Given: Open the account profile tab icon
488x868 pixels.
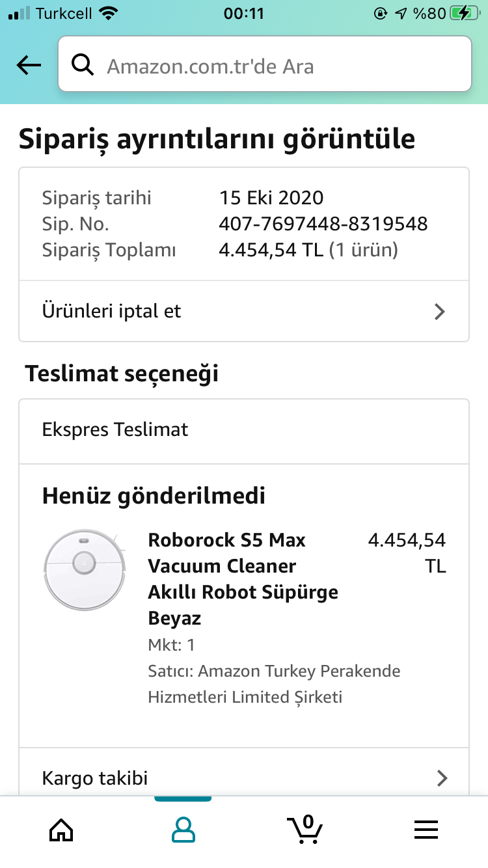Looking at the screenshot, I should tap(183, 829).
